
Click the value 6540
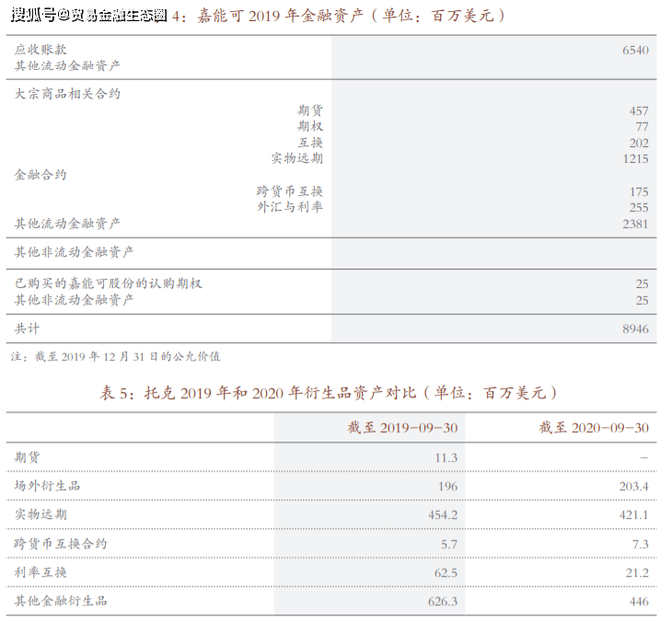[x=635, y=50]
